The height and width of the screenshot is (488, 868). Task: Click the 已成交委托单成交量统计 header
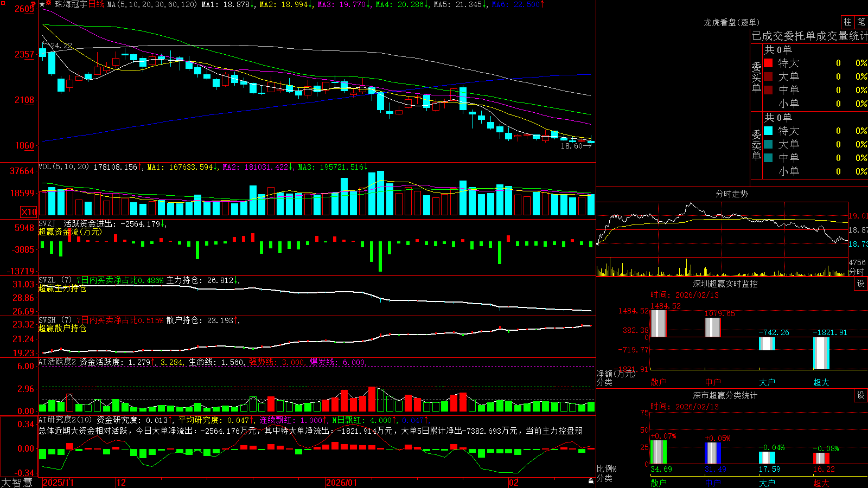click(x=809, y=36)
